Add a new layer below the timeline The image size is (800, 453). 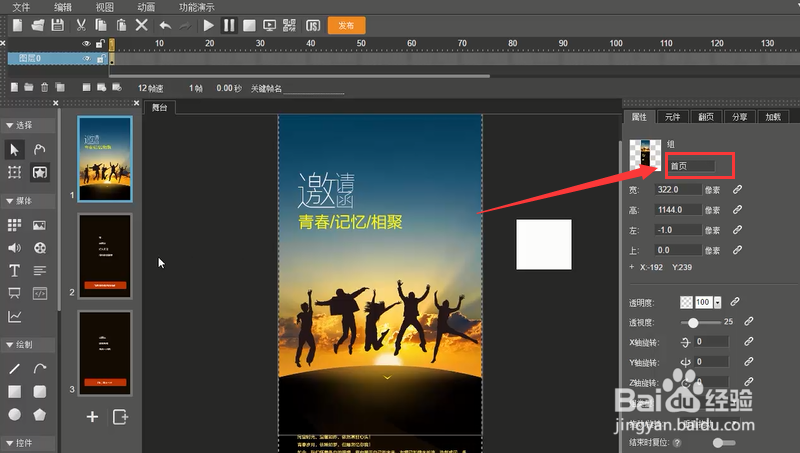[14, 87]
